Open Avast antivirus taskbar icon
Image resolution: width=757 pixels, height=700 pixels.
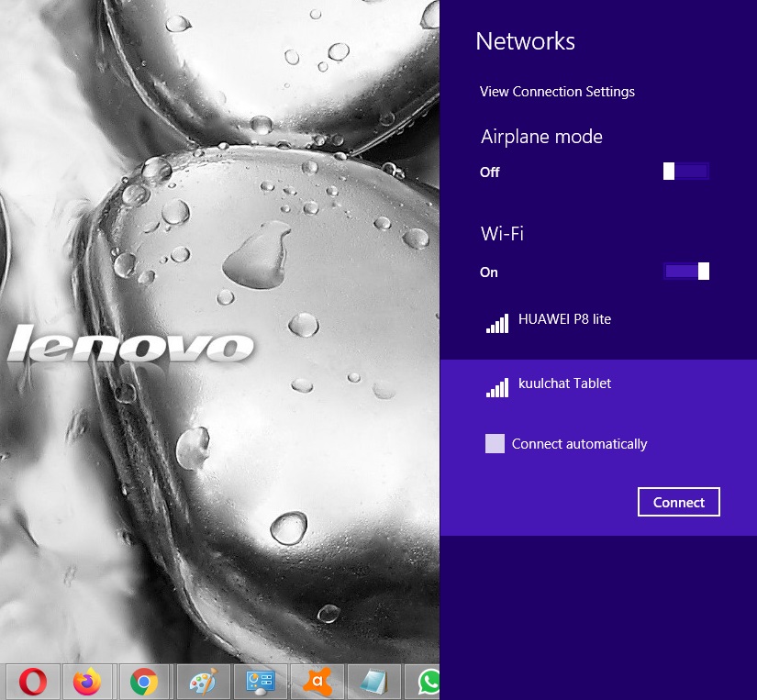(317, 682)
